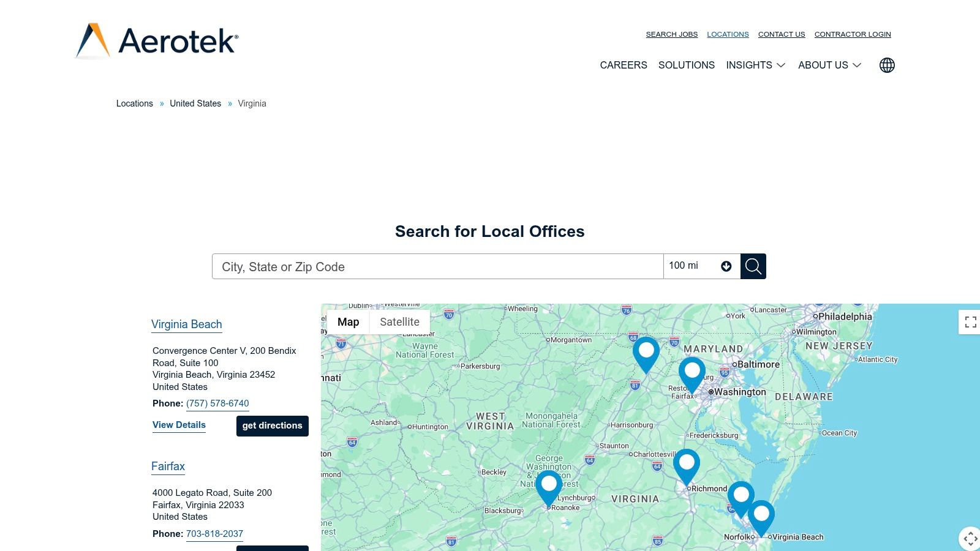The height and width of the screenshot is (551, 980).
Task: Select the map pin pointing at Virginia Beach
Action: pos(761,519)
